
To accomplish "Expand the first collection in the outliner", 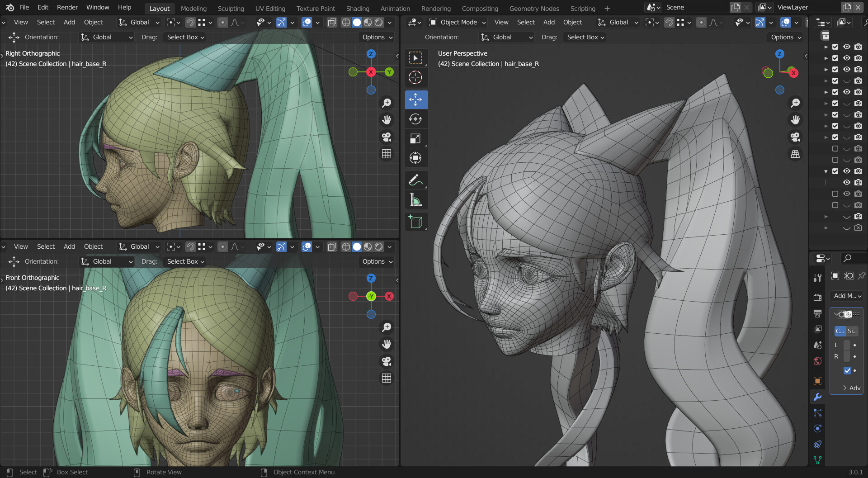I will point(826,47).
